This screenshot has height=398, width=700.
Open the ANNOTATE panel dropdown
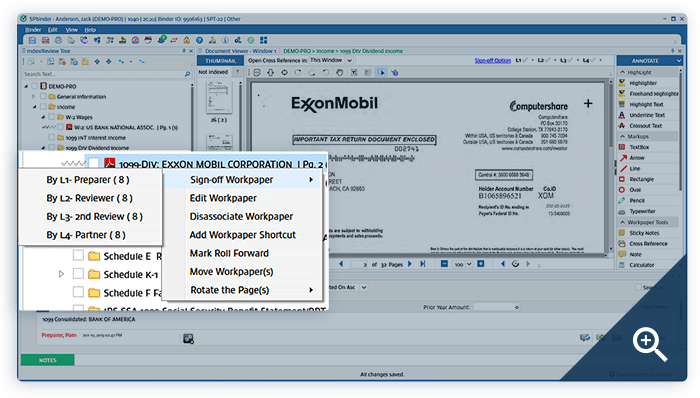pyautogui.click(x=679, y=61)
